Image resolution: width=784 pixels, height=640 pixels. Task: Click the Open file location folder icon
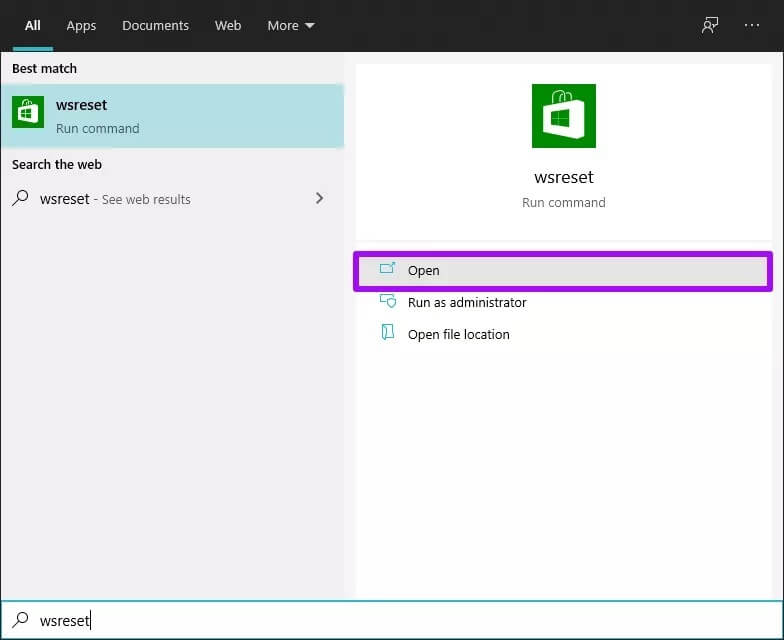click(388, 332)
